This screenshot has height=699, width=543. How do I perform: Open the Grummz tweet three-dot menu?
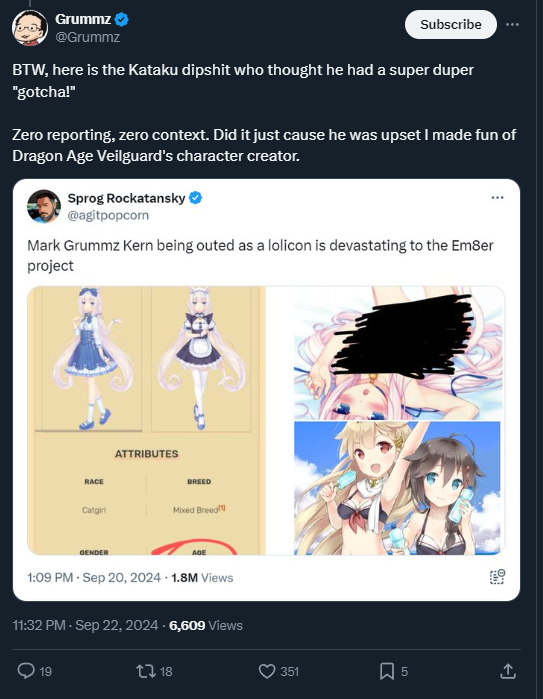512,25
